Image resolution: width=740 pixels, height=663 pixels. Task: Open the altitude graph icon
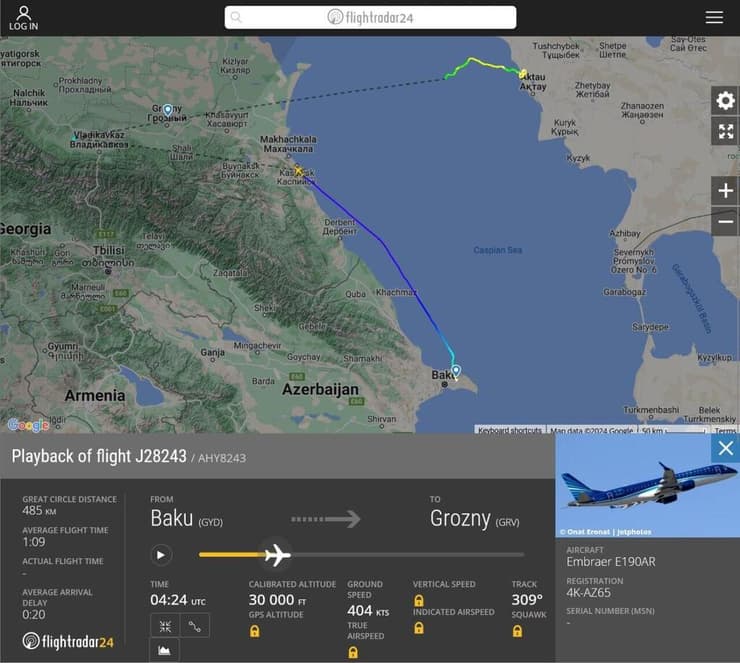click(164, 651)
